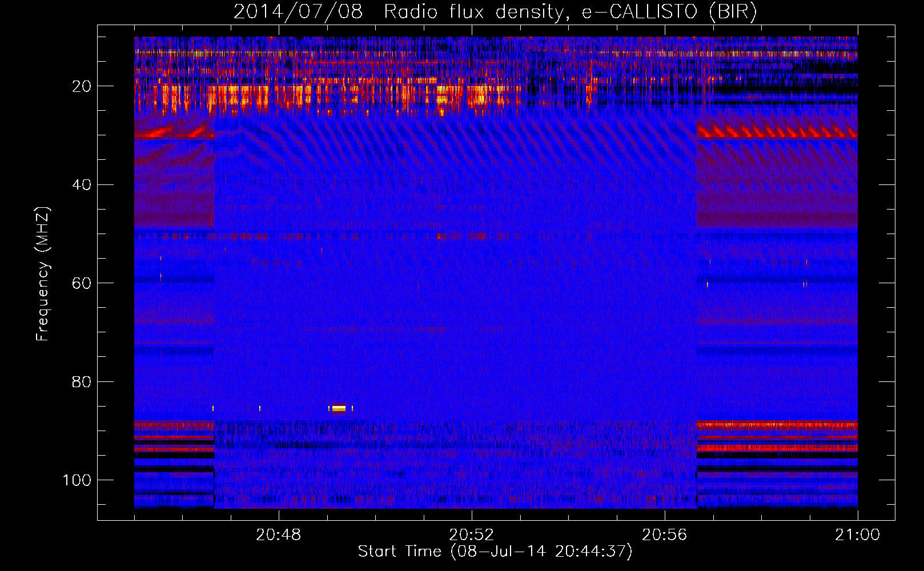Click the 20:56 time tick label
This screenshot has width=924, height=571.
point(664,535)
